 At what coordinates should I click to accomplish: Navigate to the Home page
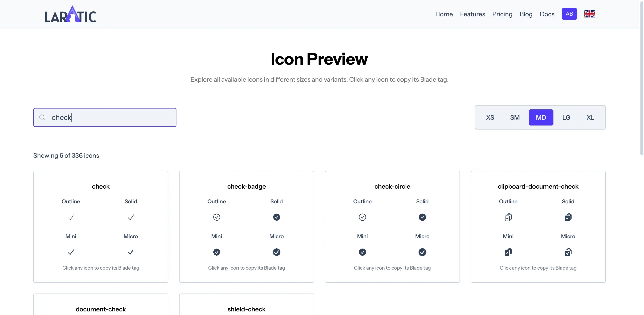point(444,14)
